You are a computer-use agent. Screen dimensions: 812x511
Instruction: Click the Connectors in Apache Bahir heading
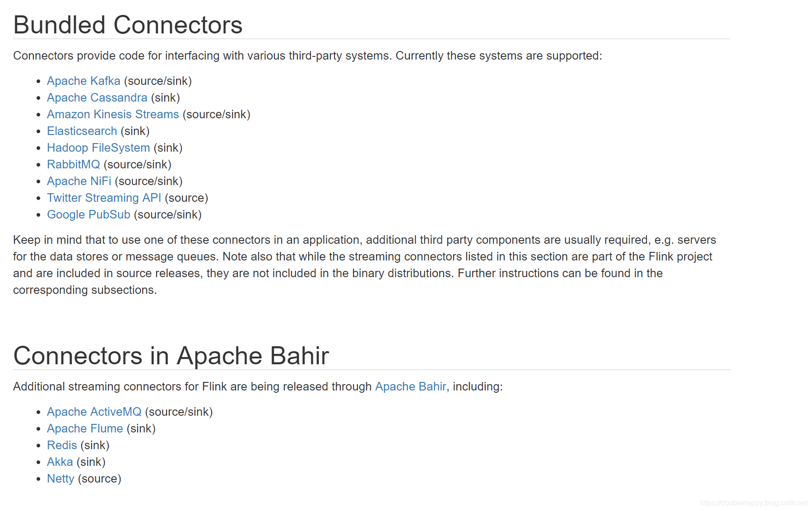click(171, 356)
